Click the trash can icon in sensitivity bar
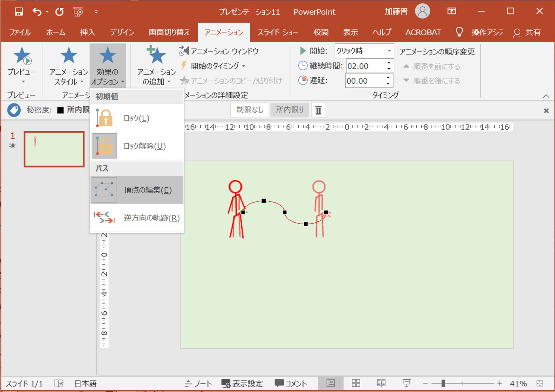555x392 pixels. [318, 110]
